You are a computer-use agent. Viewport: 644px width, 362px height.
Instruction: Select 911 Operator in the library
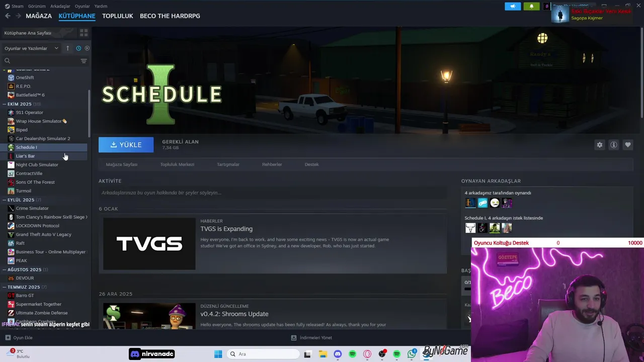click(x=29, y=112)
